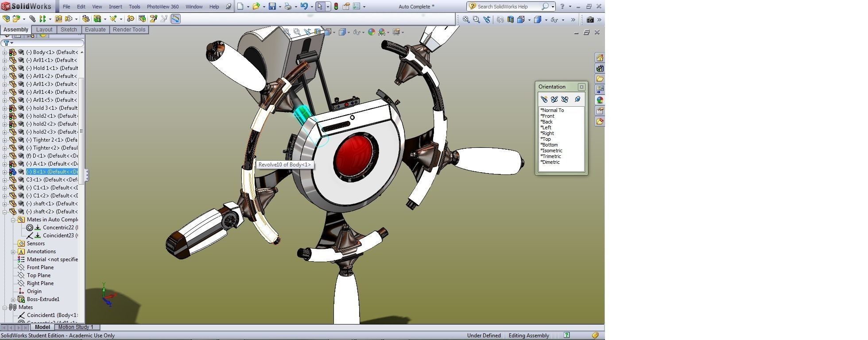Select the *Front view in Orientation list
Screen dimensions: 868x340
click(x=547, y=116)
